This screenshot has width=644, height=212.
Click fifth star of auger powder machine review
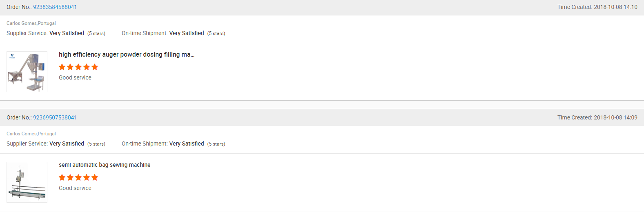click(95, 67)
